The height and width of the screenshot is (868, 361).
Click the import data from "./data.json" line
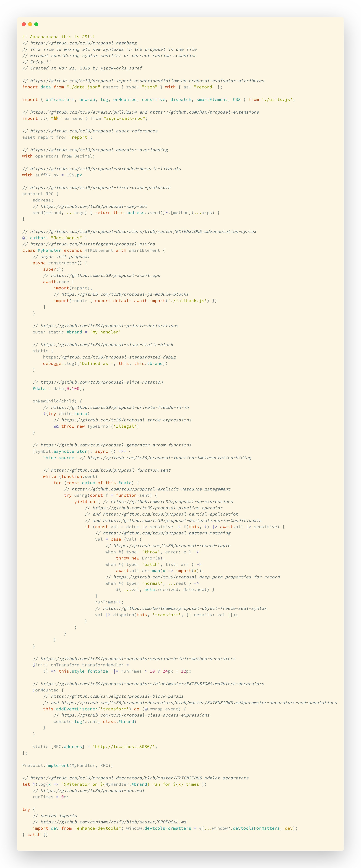[x=122, y=87]
